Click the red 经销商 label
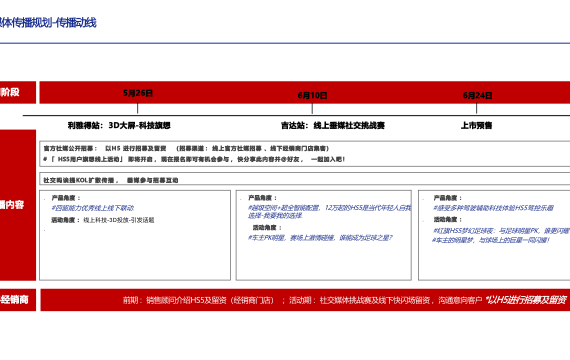The width and height of the screenshot is (570, 360). (14, 300)
